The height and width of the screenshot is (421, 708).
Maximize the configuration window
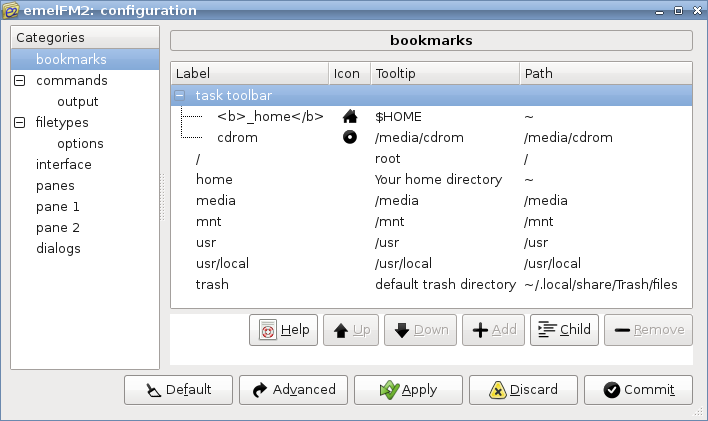678,10
